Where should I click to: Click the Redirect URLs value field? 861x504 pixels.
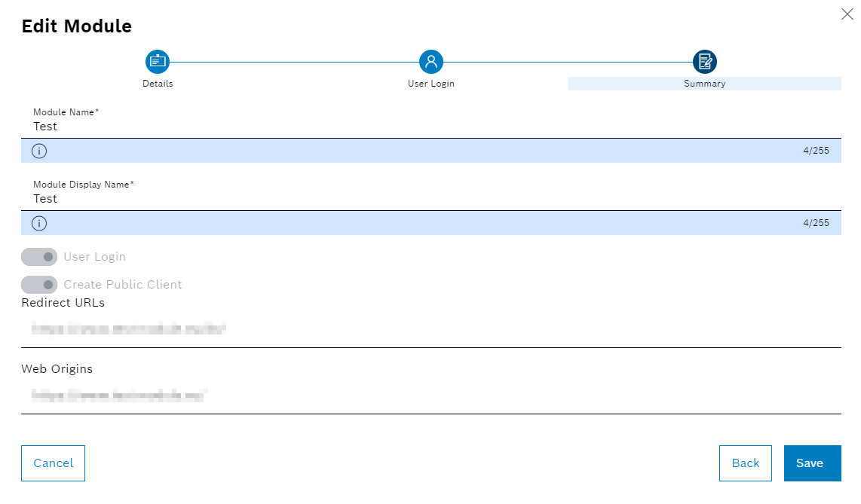click(430, 329)
